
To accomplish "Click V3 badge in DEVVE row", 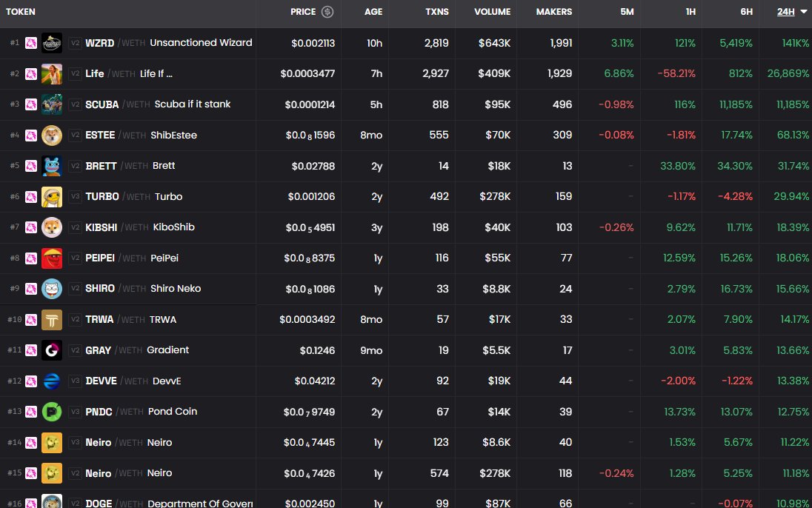I will coord(76,381).
